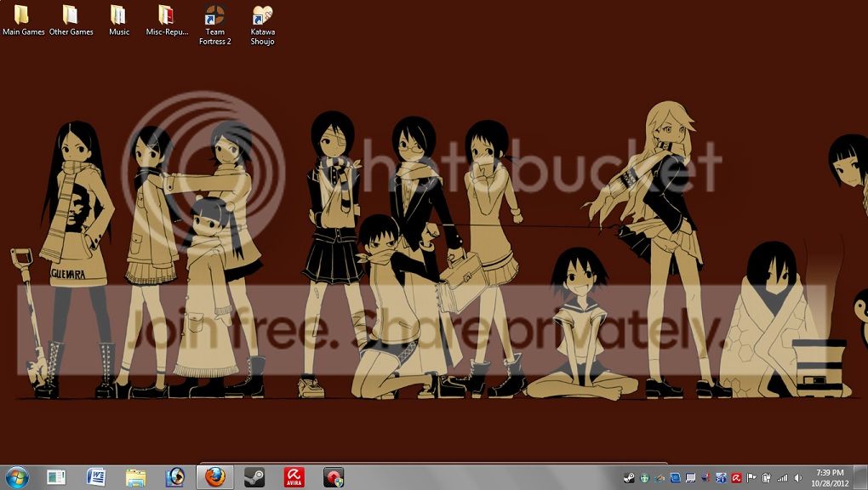
Task: Open the newspaper-style taskbar icon beside Start
Action: click(56, 477)
